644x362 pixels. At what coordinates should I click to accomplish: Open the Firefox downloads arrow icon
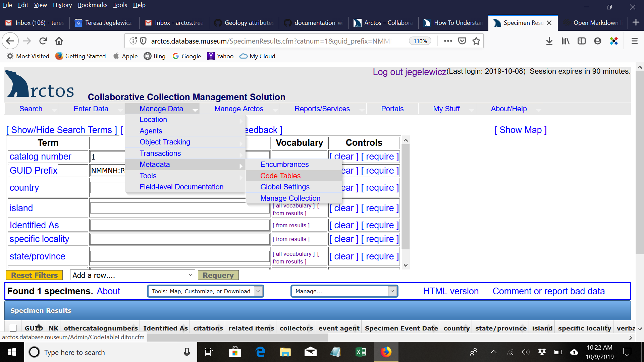click(549, 41)
